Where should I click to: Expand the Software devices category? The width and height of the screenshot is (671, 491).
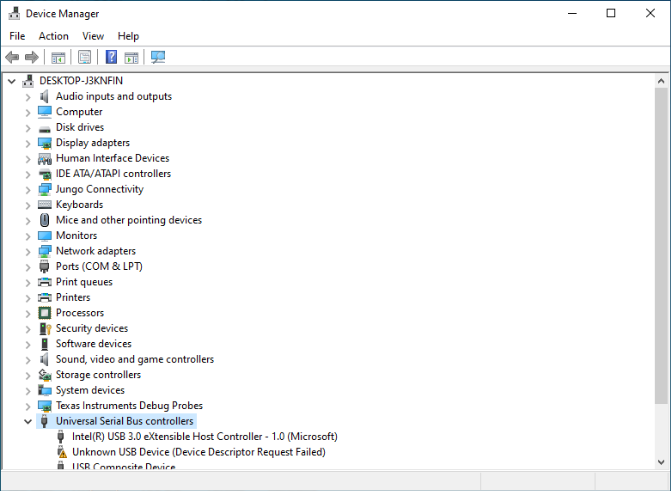pyautogui.click(x=28, y=344)
